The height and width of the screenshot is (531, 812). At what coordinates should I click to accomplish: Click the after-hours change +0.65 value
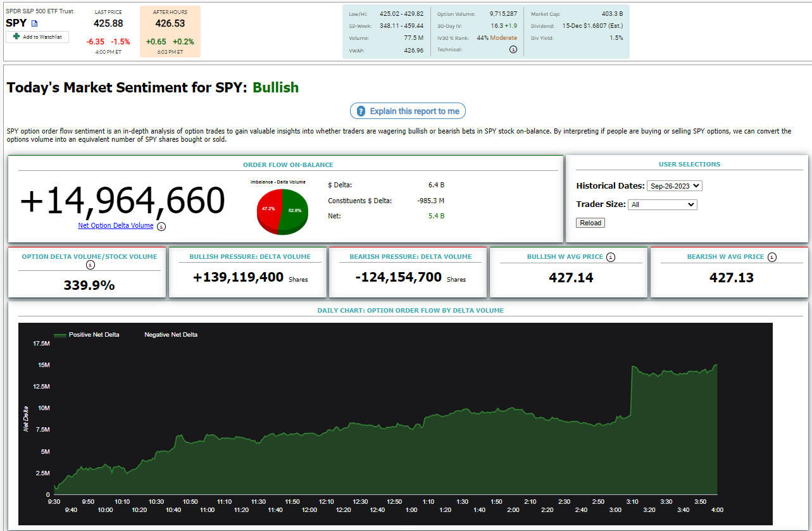(156, 42)
